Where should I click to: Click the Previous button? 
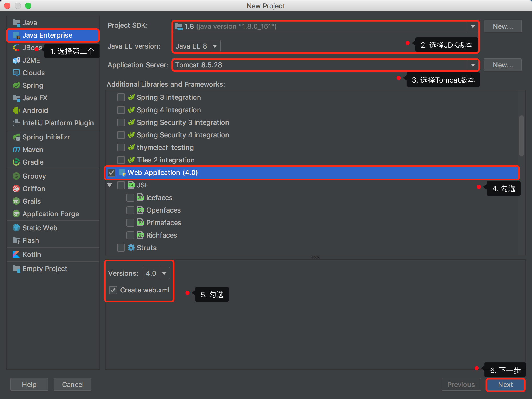coord(461,385)
